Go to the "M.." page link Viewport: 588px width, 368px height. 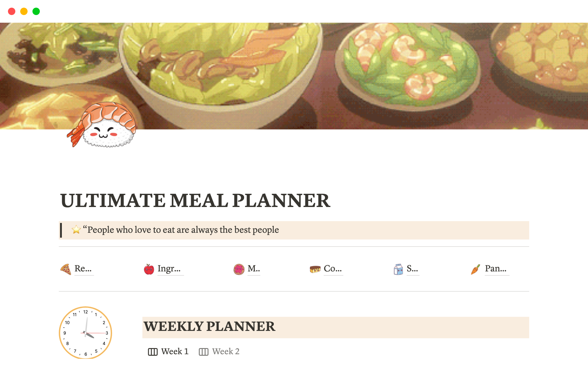pos(254,269)
